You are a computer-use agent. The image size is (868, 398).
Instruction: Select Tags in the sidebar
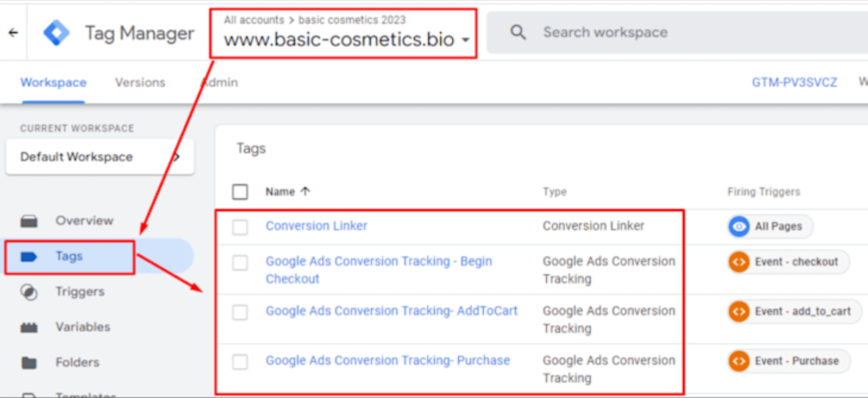coord(69,256)
